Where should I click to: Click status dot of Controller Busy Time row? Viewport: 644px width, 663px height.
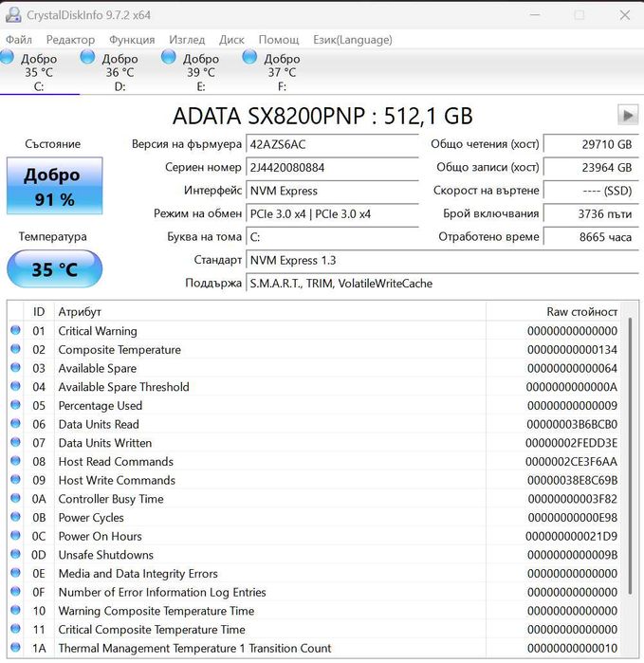(x=15, y=498)
